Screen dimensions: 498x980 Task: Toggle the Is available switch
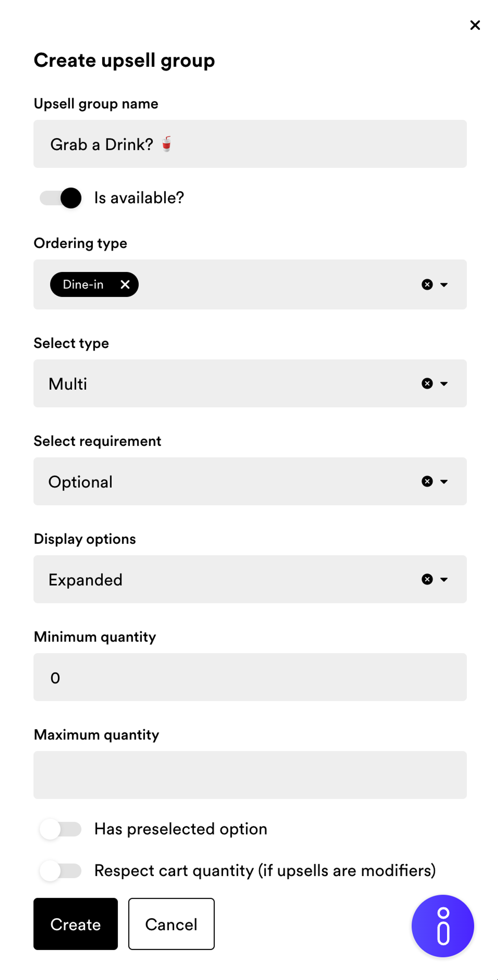[x=61, y=198]
